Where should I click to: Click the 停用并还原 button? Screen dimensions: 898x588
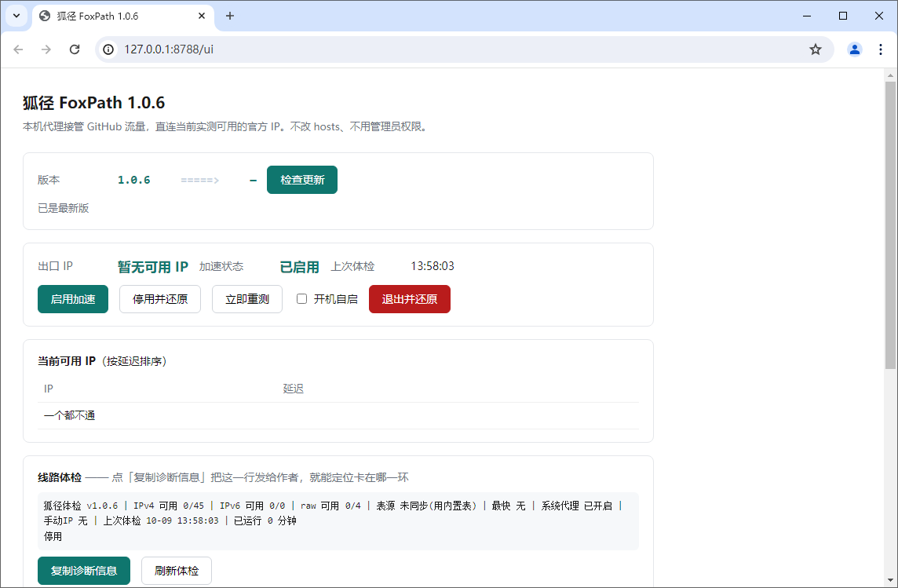coord(160,299)
